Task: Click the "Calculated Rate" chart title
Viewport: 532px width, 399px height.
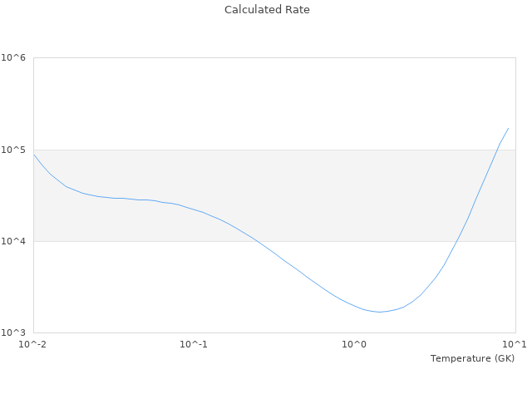Action: point(266,10)
